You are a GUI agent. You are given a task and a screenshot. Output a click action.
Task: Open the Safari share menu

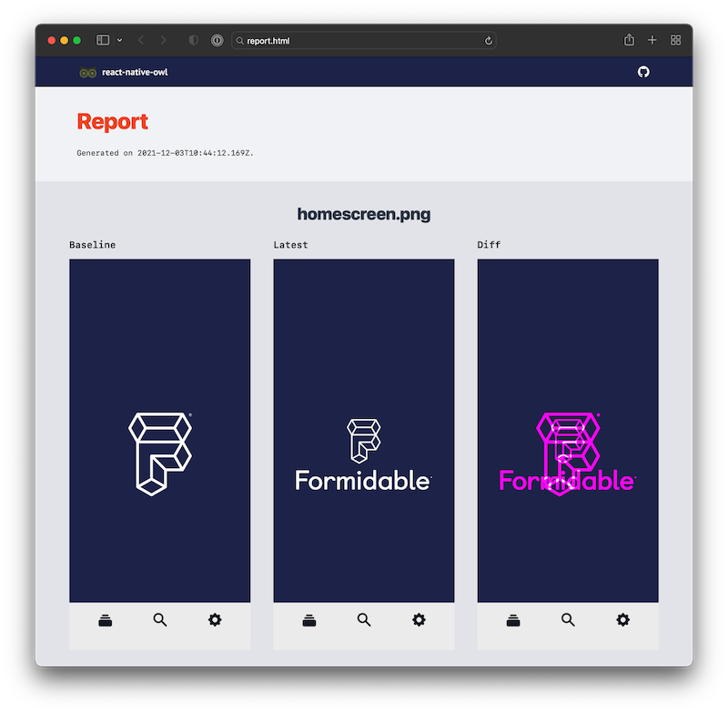629,40
